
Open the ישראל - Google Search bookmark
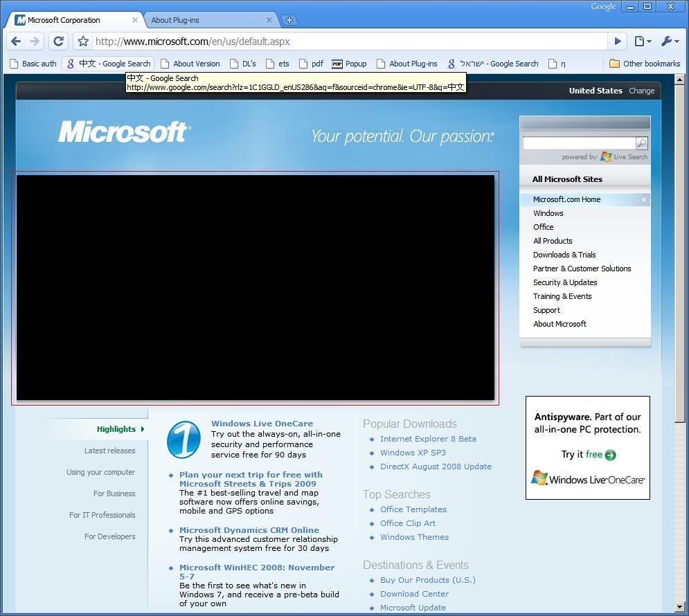[492, 64]
